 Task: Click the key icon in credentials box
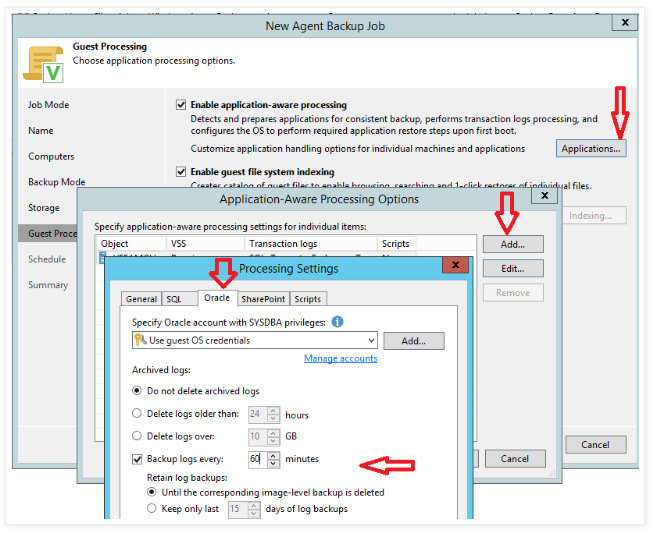(x=141, y=341)
